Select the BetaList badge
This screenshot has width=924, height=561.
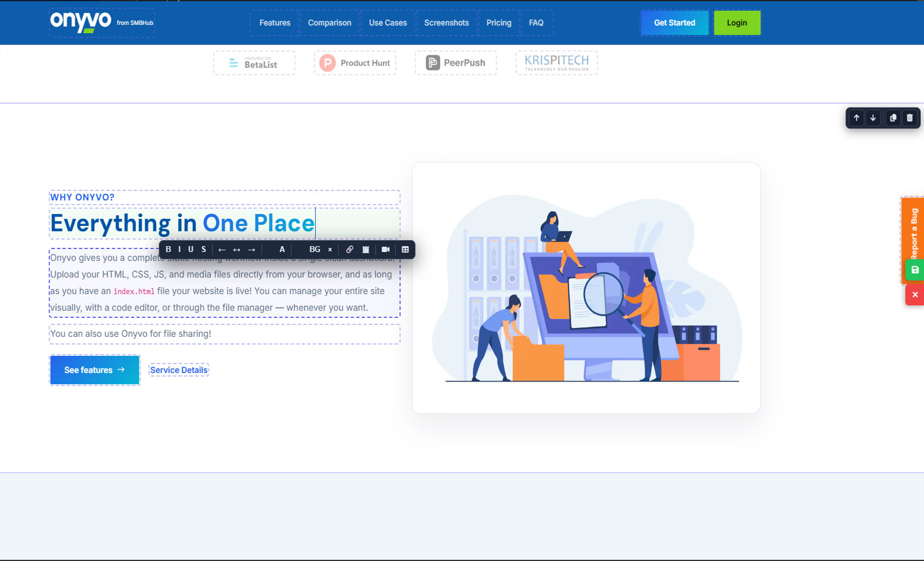click(254, 63)
